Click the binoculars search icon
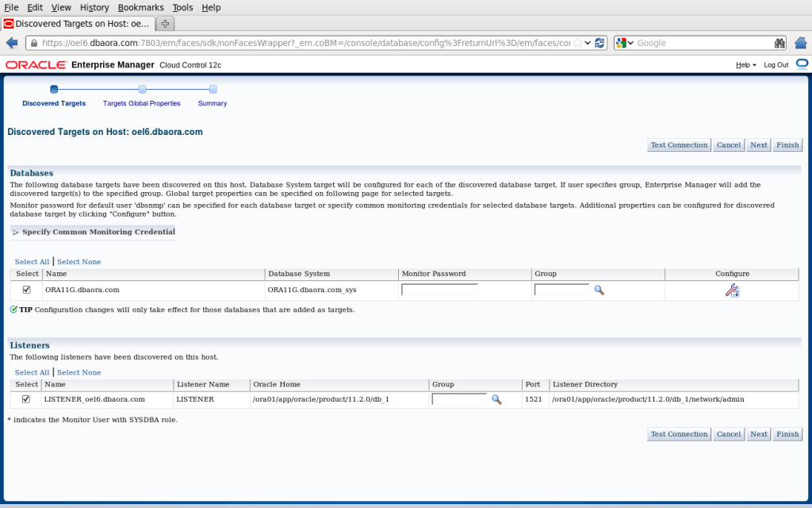Screen dimensions: 812x508 click(779, 43)
